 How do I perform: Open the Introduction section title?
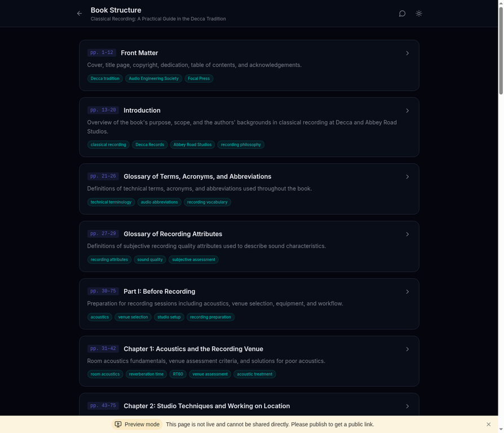point(142,111)
